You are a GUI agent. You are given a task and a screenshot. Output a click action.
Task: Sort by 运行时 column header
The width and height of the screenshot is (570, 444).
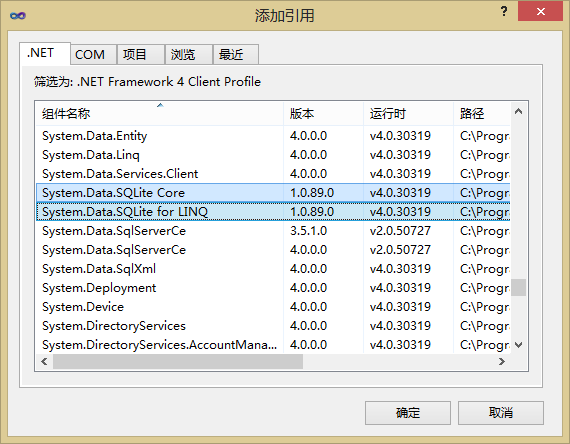(x=409, y=114)
